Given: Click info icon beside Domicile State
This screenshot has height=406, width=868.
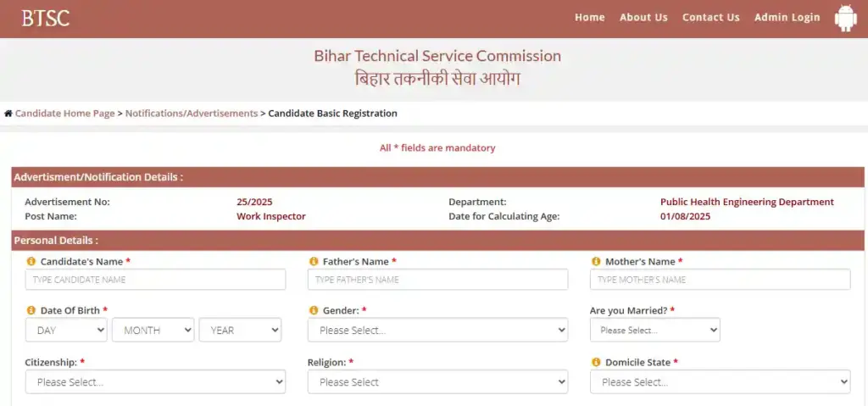Looking at the screenshot, I should click(596, 363).
